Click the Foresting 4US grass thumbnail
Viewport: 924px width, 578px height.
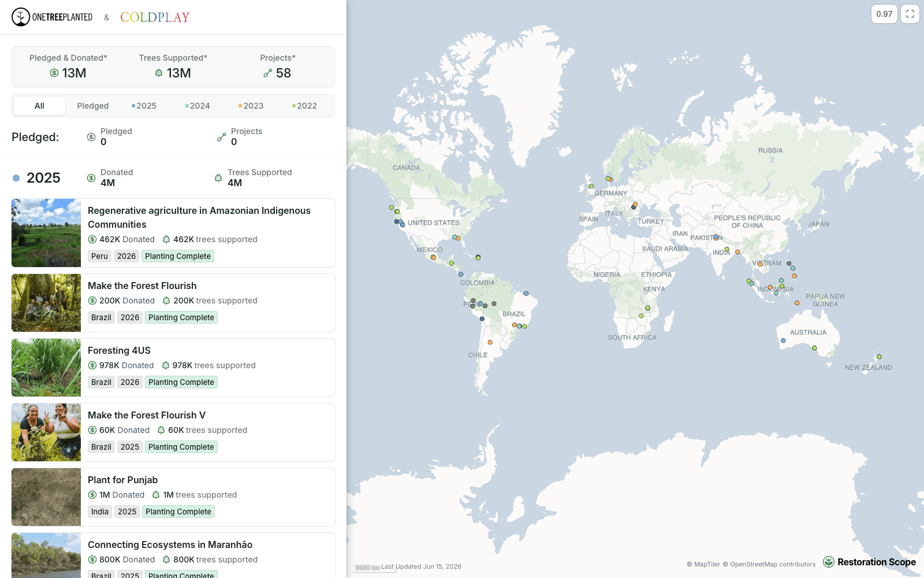pyautogui.click(x=46, y=368)
